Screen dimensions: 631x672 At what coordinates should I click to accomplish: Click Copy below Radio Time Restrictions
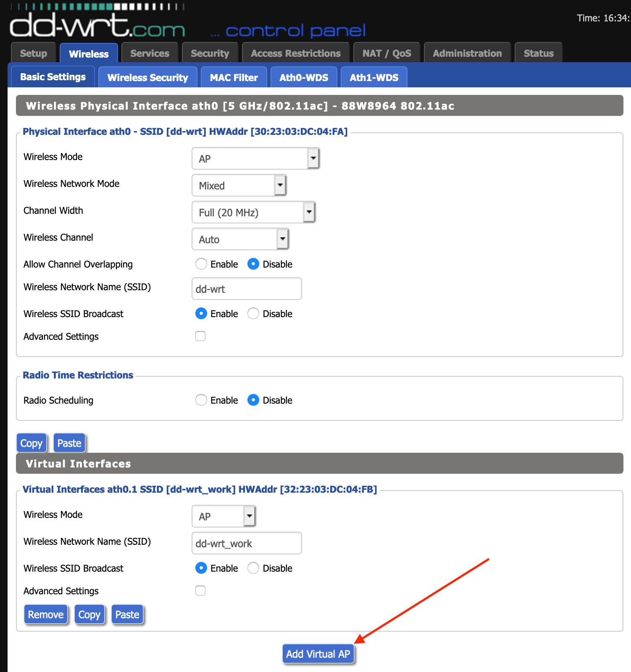(x=32, y=443)
